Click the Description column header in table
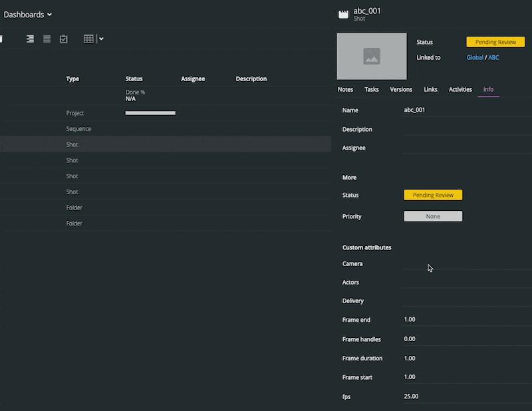Viewport: 532px width, 411px height. 251,78
